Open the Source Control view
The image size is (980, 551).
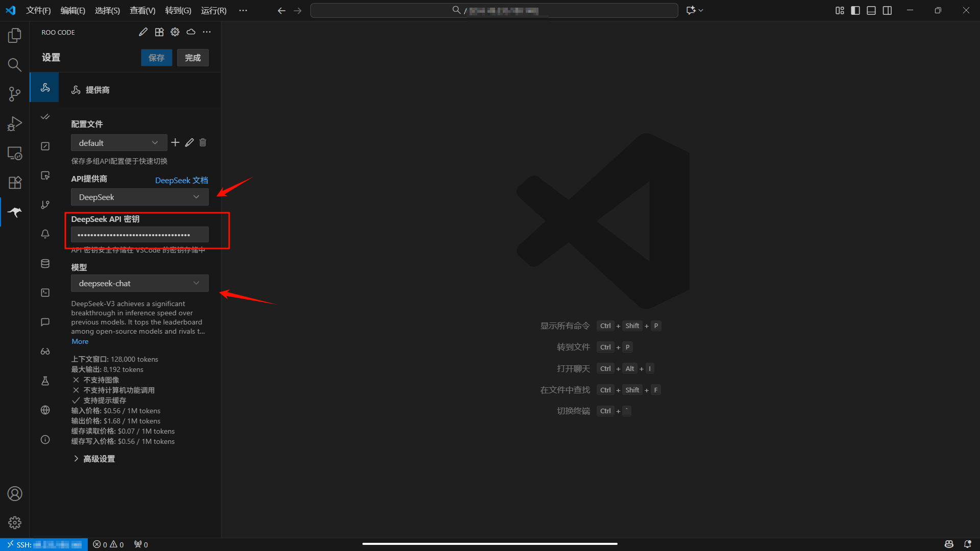click(15, 94)
